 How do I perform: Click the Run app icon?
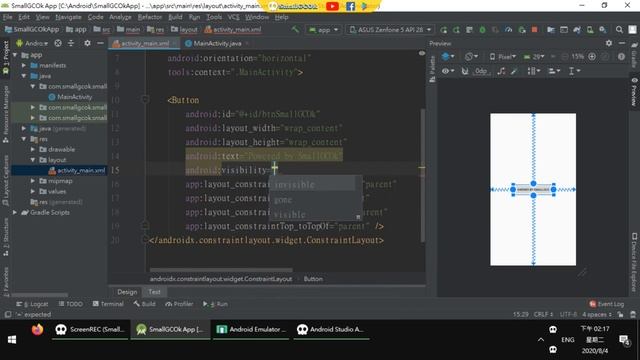pyautogui.click(x=444, y=30)
